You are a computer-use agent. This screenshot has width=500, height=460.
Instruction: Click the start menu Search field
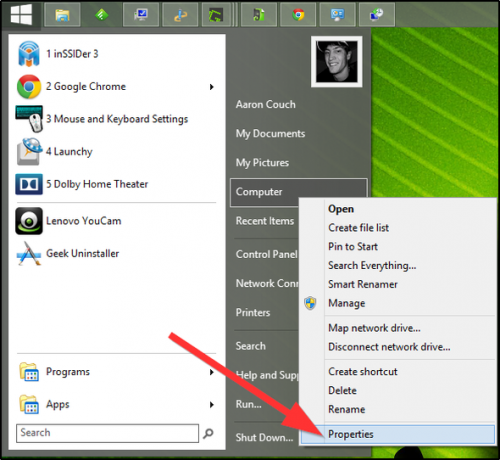pyautogui.click(x=107, y=433)
